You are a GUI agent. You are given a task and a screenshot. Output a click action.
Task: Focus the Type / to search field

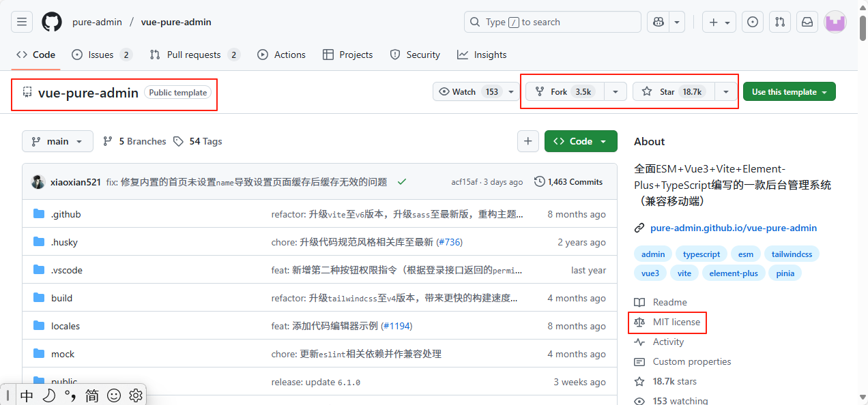(x=553, y=22)
